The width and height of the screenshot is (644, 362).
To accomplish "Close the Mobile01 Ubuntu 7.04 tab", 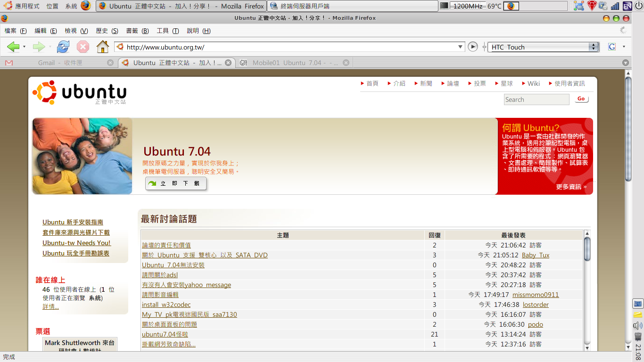I will 346,63.
